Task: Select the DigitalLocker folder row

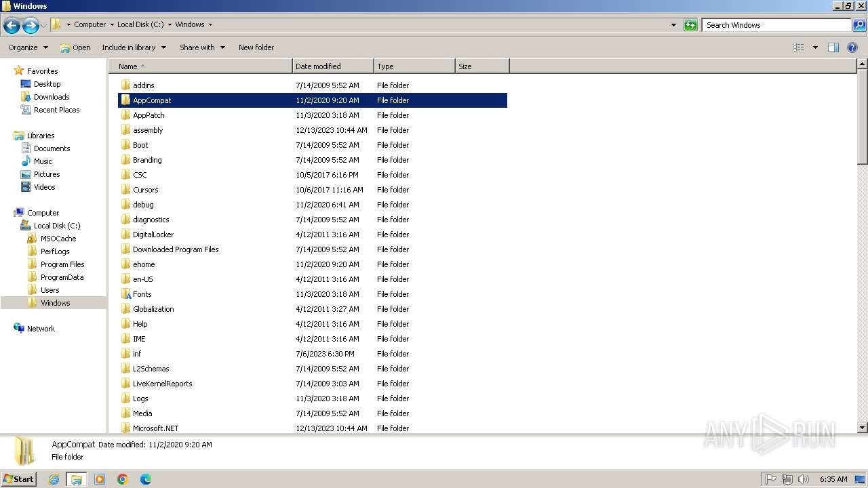Action: tap(313, 235)
